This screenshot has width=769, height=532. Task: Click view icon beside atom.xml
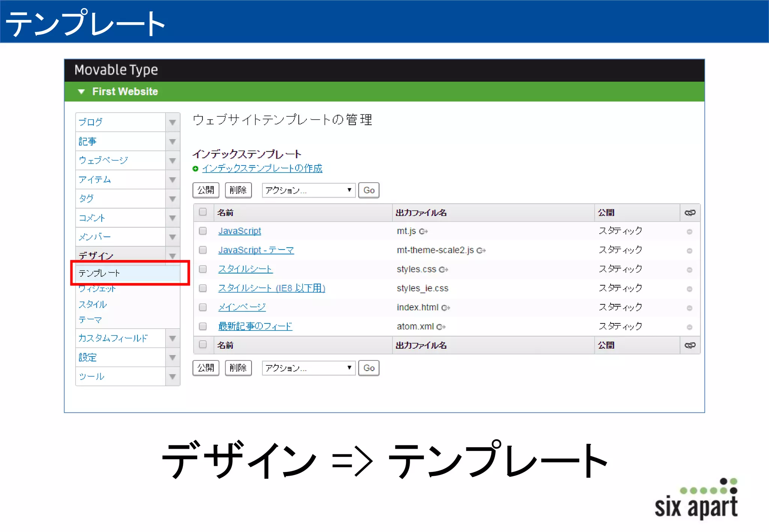click(441, 327)
